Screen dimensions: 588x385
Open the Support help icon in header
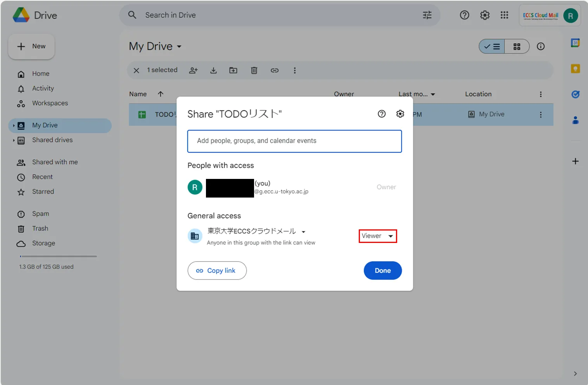click(x=464, y=15)
